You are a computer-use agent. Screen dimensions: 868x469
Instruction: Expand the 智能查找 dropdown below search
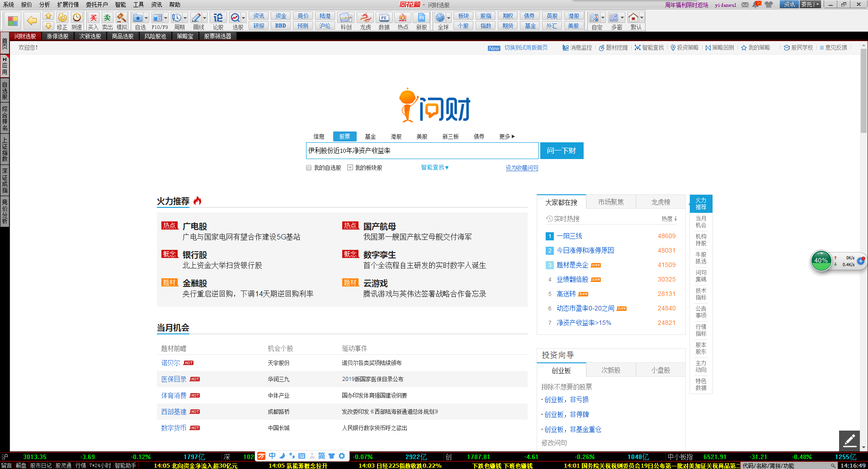[x=434, y=167]
